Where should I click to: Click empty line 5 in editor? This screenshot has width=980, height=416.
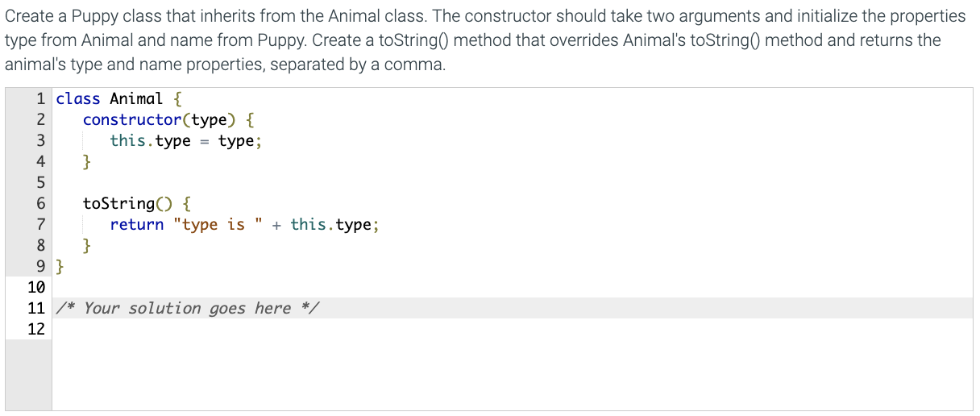click(513, 183)
